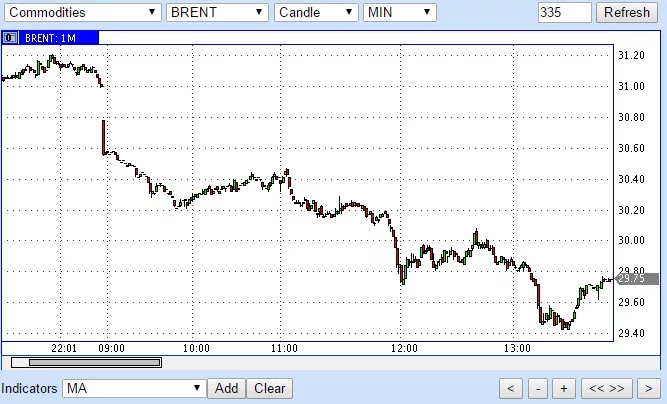Click the Clear indicators button

coord(270,388)
